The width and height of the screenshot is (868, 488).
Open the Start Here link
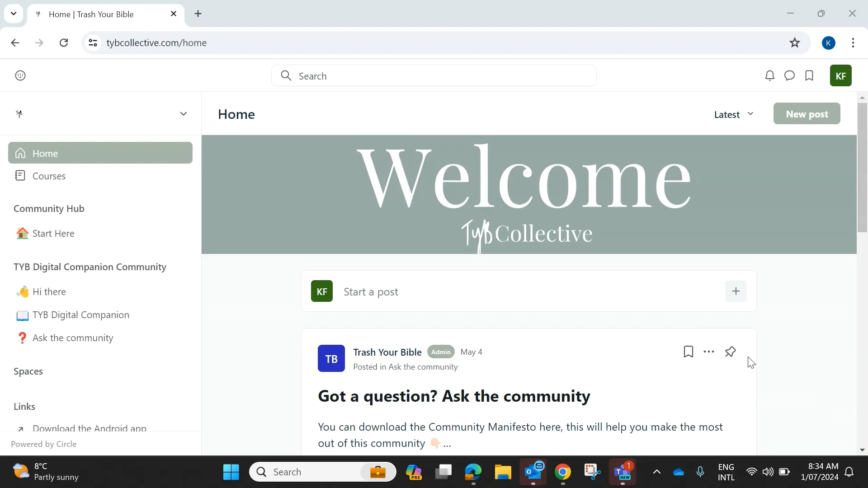[53, 233]
